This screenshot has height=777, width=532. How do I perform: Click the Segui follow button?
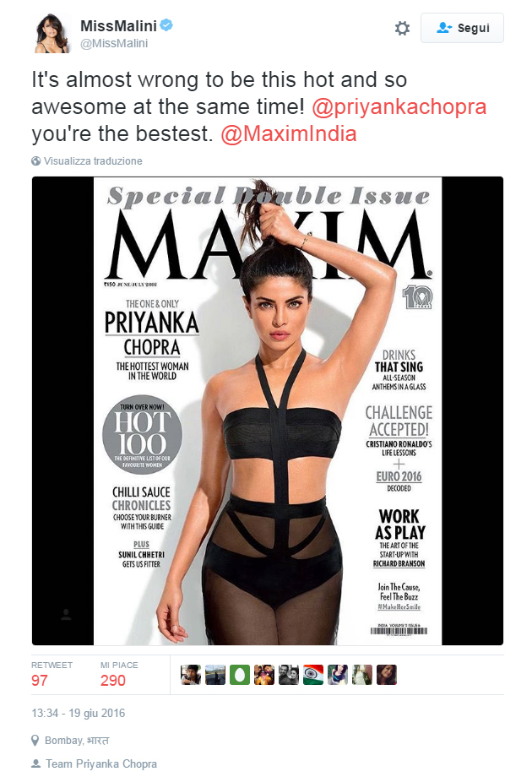(462, 28)
